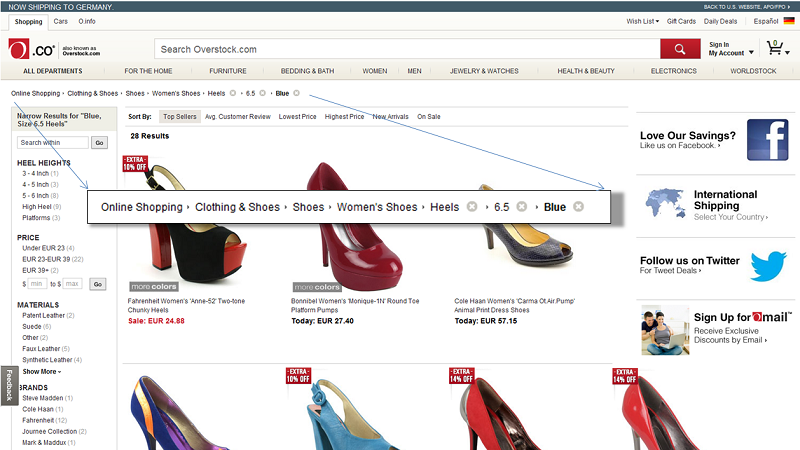Screen dimensions: 800x450
Task: Open the Wish List dropdown
Action: (x=642, y=21)
